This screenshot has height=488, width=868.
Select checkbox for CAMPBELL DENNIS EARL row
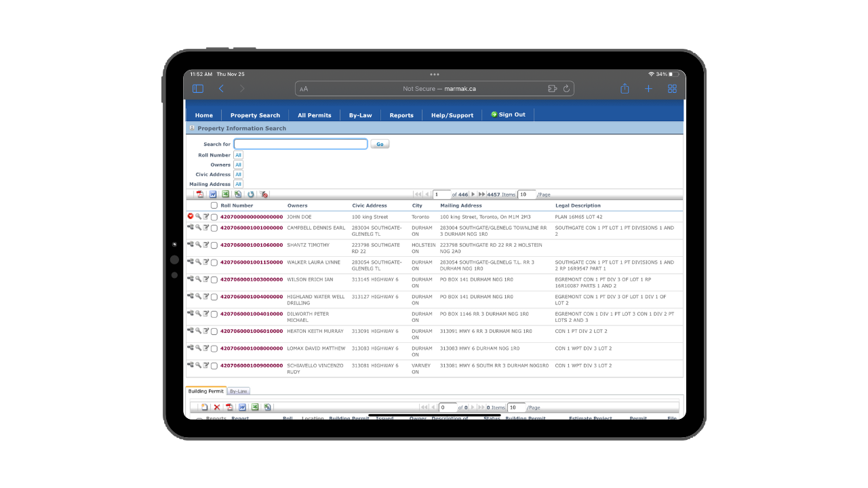pos(214,228)
